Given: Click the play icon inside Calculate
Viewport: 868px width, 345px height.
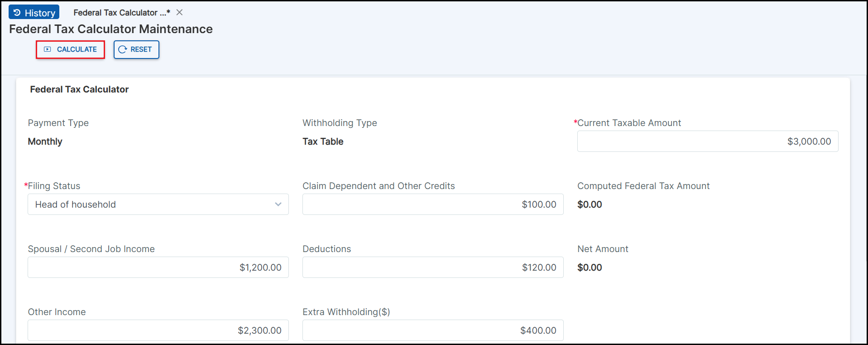Looking at the screenshot, I should pyautogui.click(x=48, y=49).
